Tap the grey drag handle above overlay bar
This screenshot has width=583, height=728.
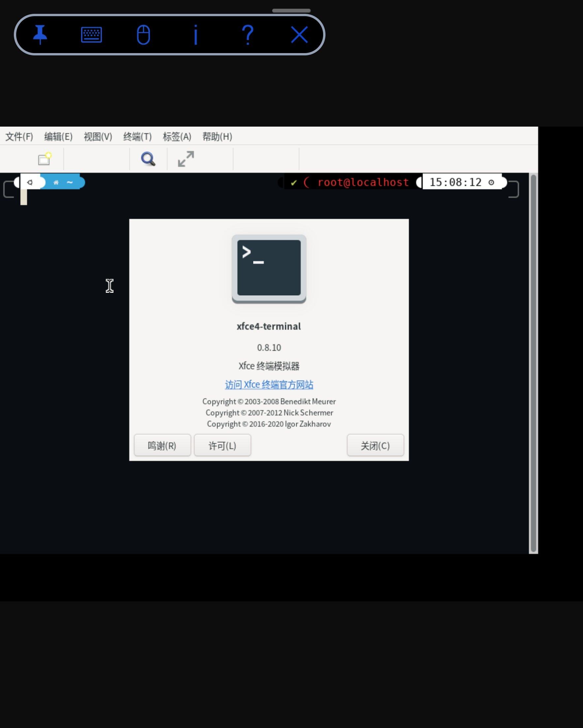click(291, 11)
